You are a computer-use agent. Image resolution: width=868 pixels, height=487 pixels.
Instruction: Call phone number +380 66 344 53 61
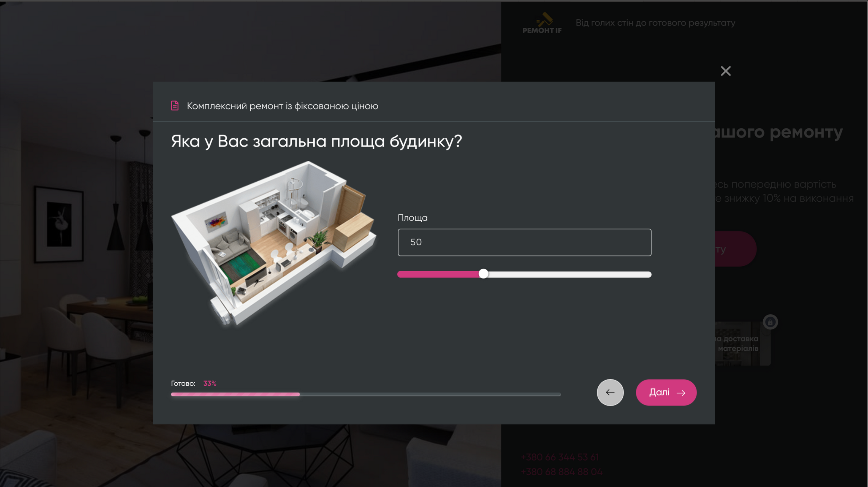(x=560, y=457)
